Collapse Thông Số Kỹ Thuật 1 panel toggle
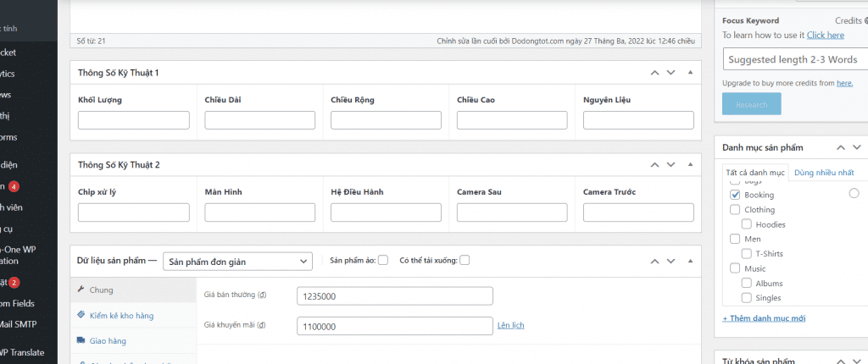Screen dimensions: 868x364 point(690,73)
